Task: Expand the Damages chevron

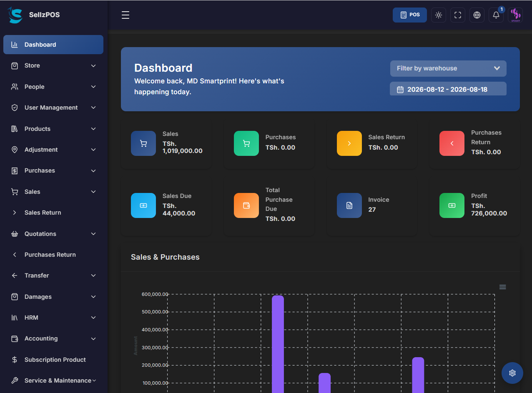Action: pos(93,297)
